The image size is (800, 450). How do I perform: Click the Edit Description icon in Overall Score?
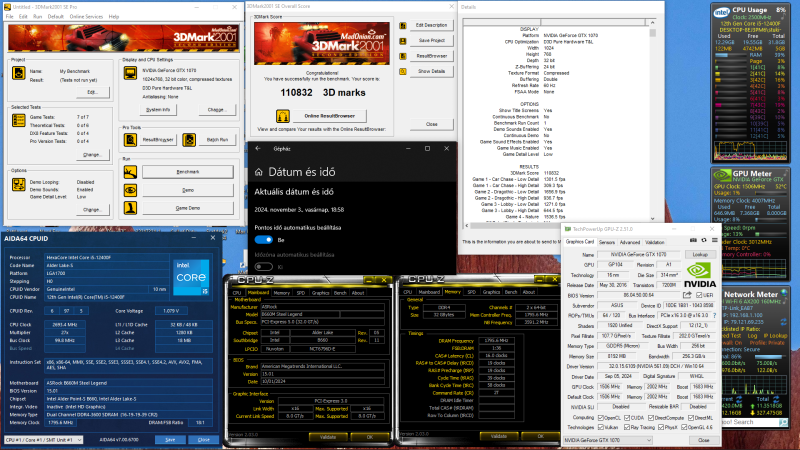(403, 26)
